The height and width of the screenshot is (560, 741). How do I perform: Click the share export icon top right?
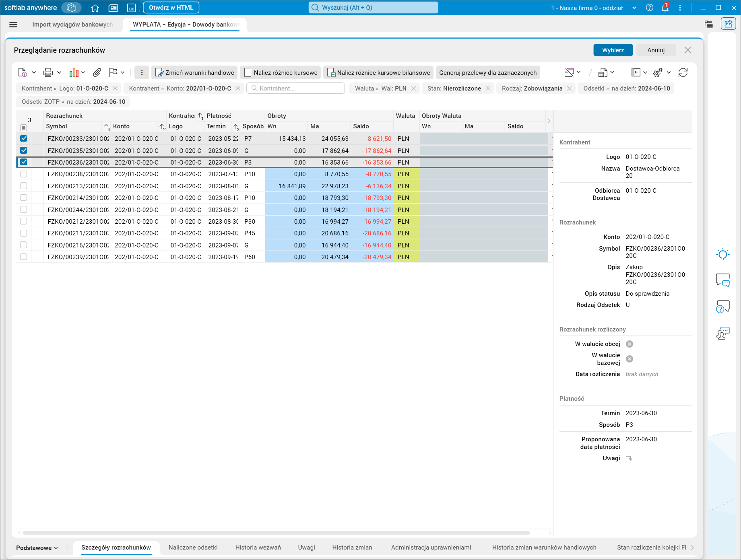tap(728, 24)
